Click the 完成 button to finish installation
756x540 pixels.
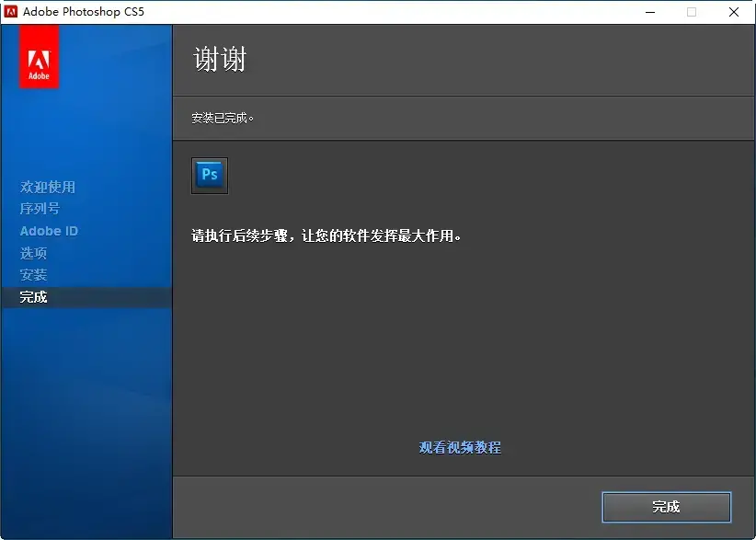click(x=666, y=507)
